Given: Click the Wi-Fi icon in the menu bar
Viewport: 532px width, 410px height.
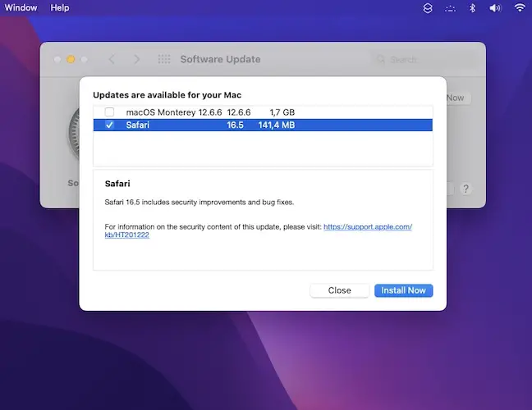Looking at the screenshot, I should click(x=519, y=7).
